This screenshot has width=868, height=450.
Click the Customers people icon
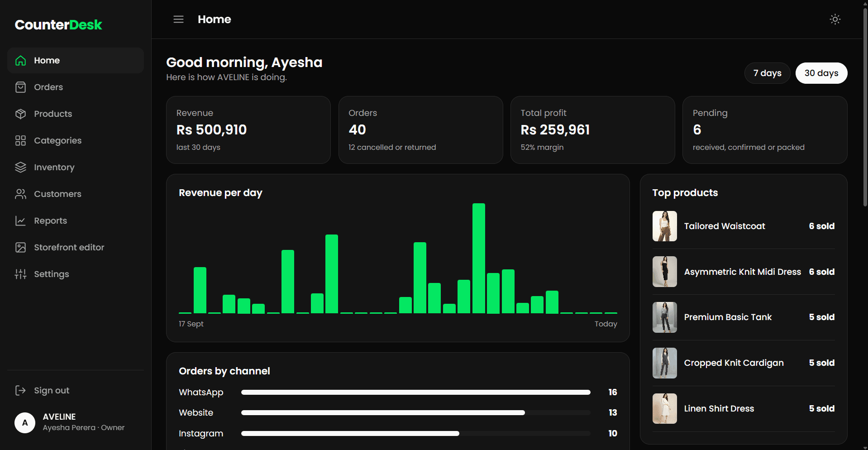(20, 194)
